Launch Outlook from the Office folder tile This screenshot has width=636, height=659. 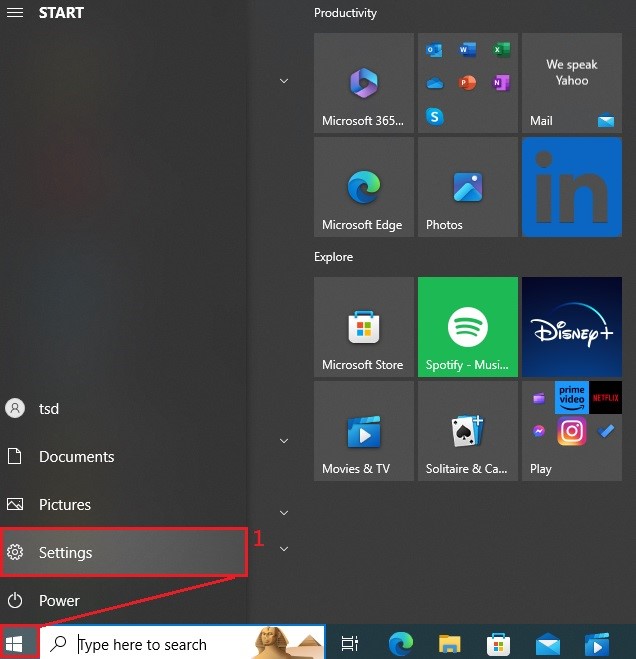[x=434, y=50]
